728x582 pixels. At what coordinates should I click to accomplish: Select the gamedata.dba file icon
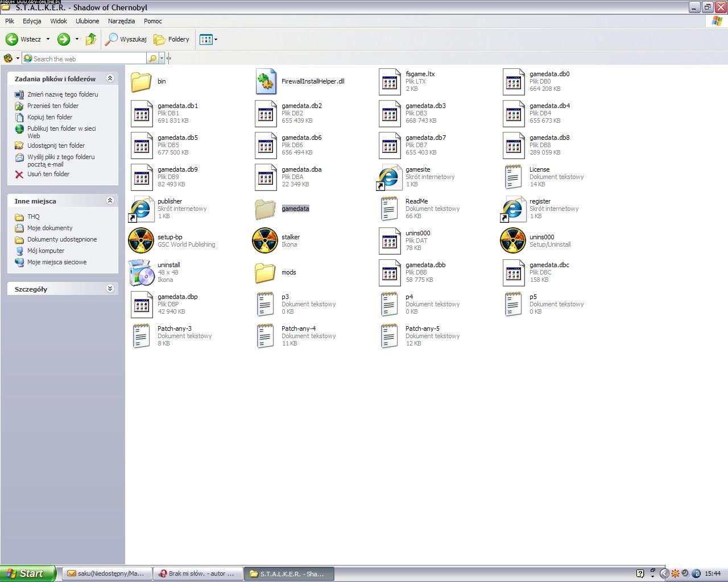[266, 177]
